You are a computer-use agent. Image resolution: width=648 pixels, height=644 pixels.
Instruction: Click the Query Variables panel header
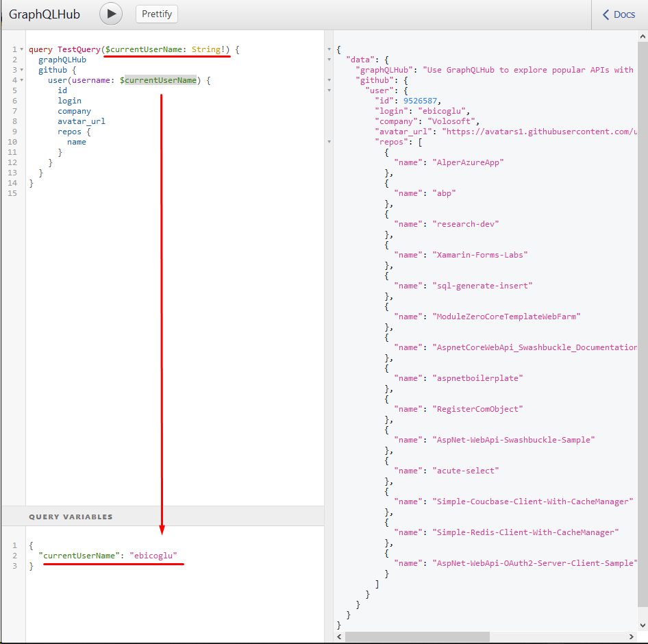point(162,517)
